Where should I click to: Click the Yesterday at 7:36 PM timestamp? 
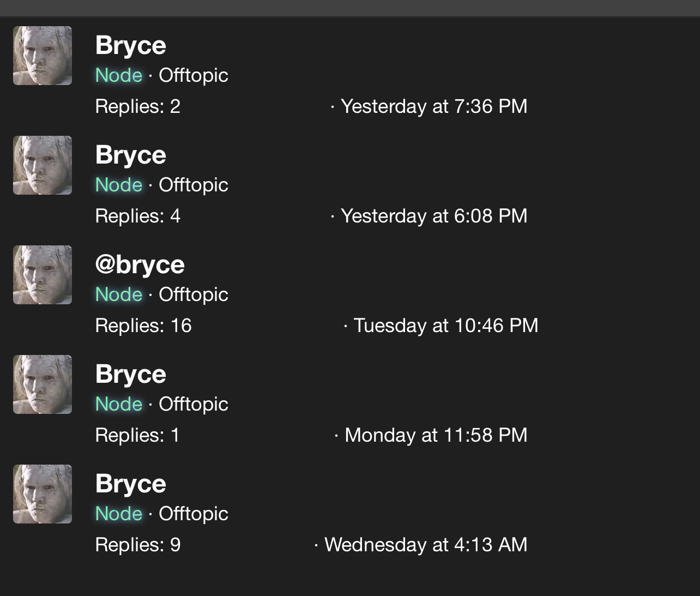click(x=433, y=106)
